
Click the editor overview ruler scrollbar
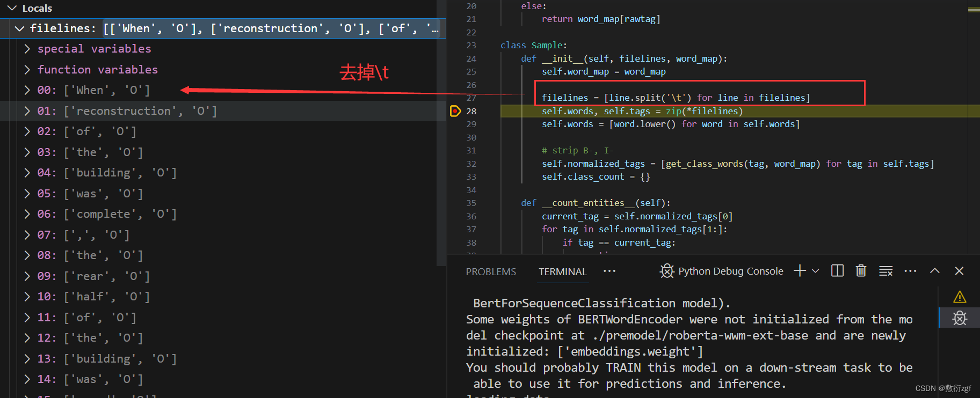[x=974, y=127]
